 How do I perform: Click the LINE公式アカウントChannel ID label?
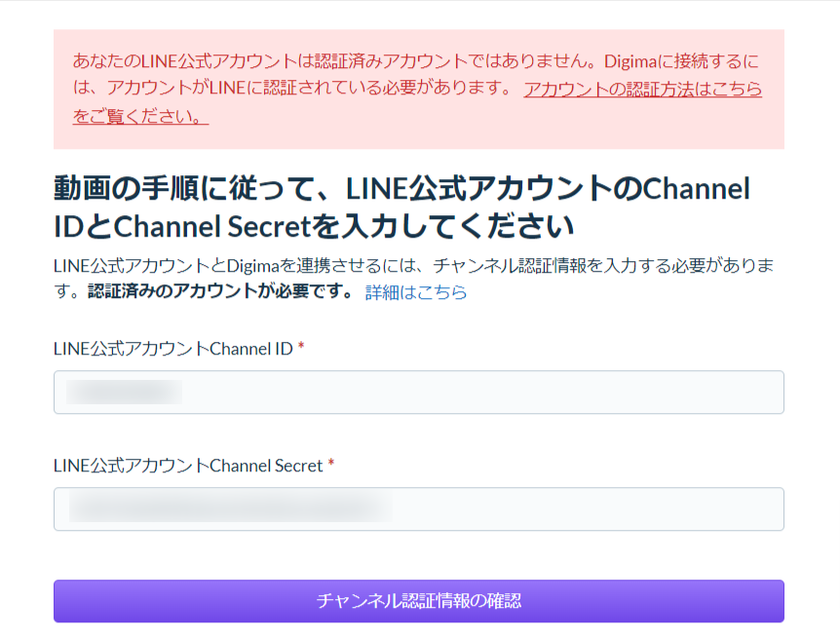click(173, 349)
